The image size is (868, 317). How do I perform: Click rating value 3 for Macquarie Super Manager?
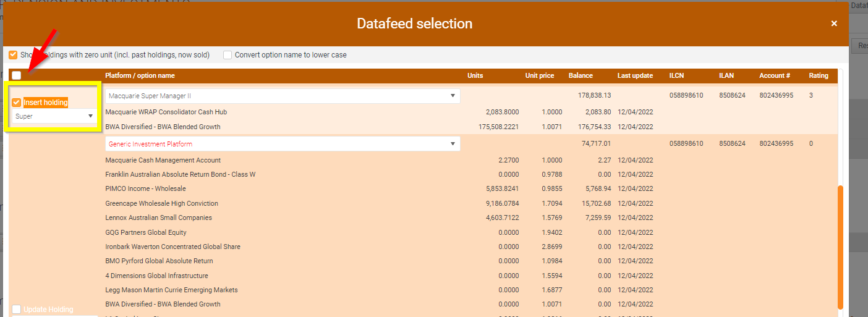click(x=811, y=96)
